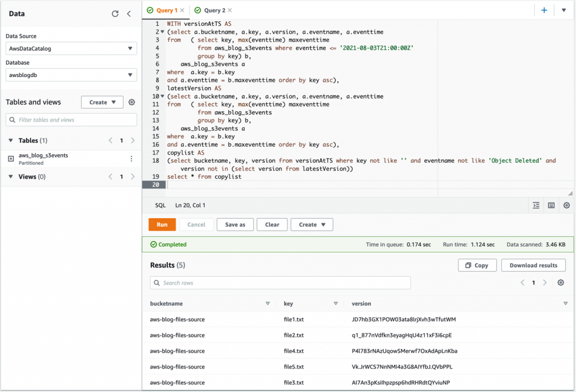The height and width of the screenshot is (392, 576).
Task: Grab the editor resize handle
Action: [x=570, y=193]
